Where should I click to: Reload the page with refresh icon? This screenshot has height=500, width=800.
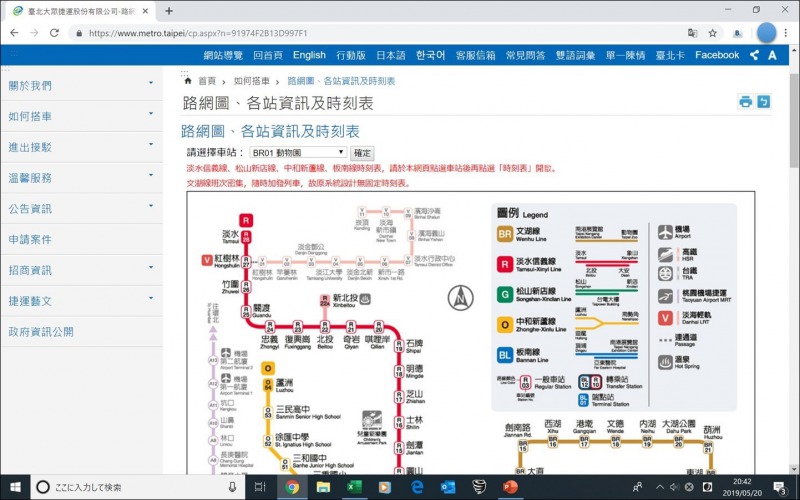pos(57,32)
